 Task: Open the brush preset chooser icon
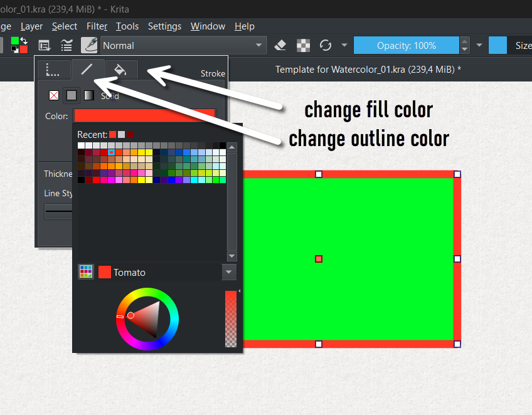(x=89, y=45)
